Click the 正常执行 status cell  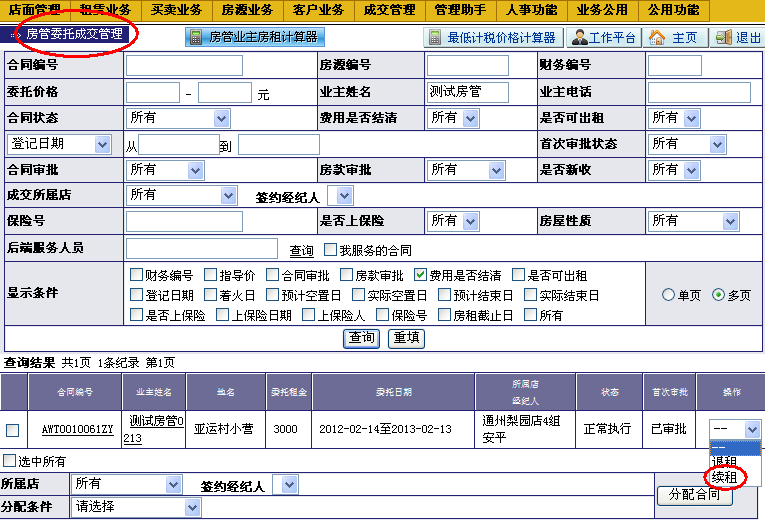(608, 429)
